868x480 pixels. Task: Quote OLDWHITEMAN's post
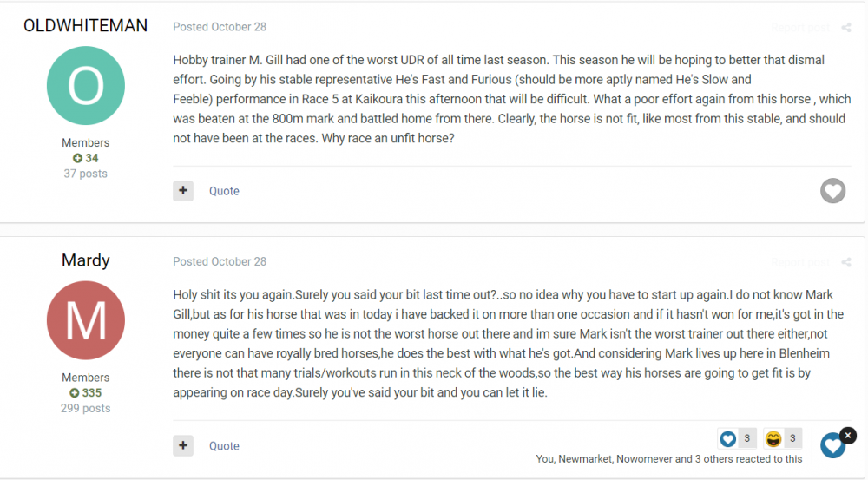[224, 191]
